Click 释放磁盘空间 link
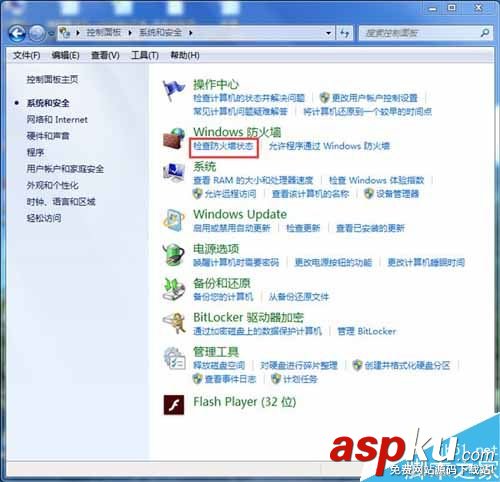This screenshot has width=500, height=482. tap(219, 365)
